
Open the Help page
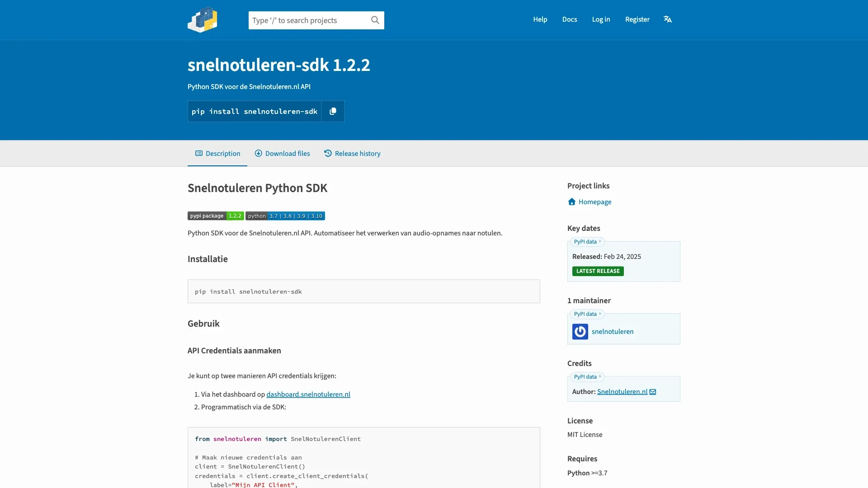[x=540, y=19]
